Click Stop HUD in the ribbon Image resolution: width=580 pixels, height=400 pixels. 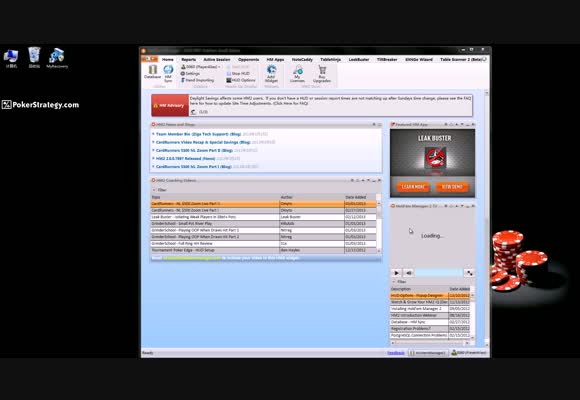(238, 74)
